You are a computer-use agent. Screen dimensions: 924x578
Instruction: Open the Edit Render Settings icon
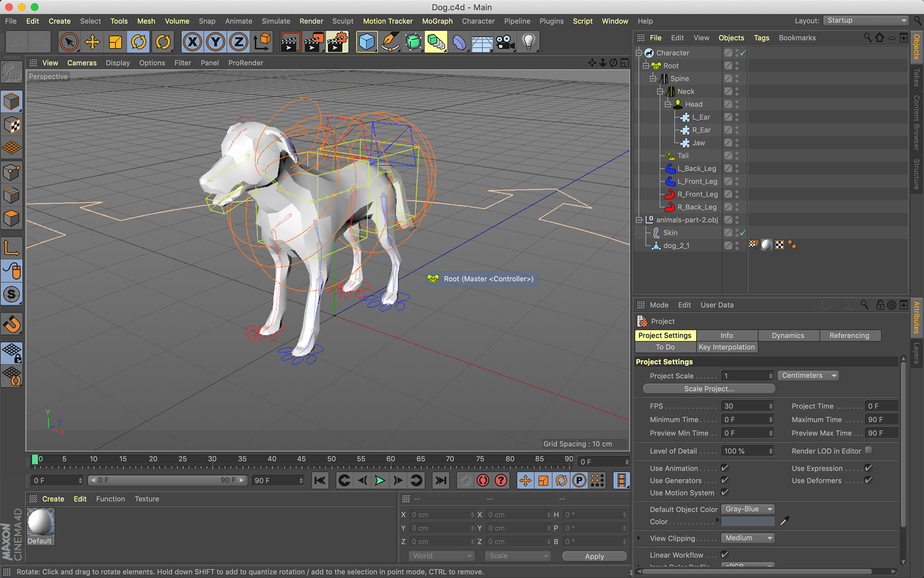pos(337,42)
